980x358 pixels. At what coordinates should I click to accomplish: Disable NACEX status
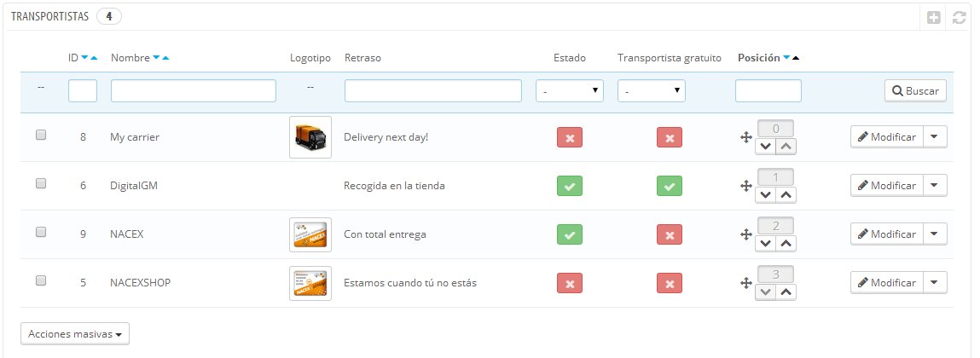(x=570, y=235)
